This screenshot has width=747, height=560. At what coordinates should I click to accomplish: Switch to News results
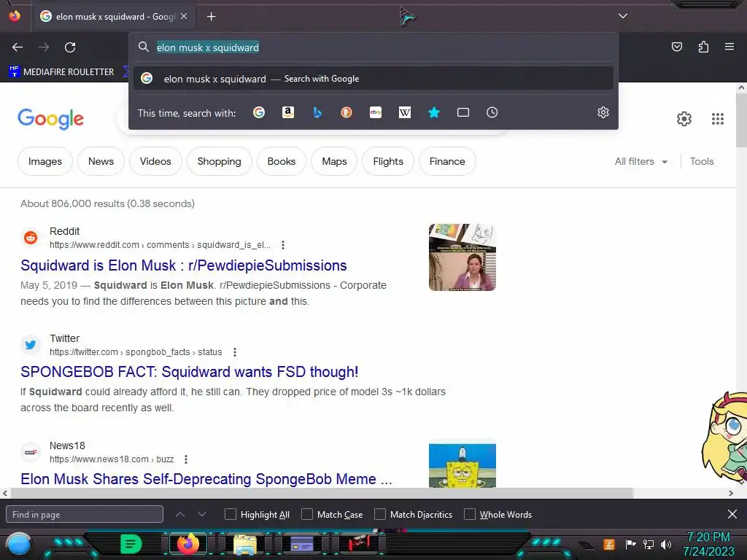coord(101,161)
